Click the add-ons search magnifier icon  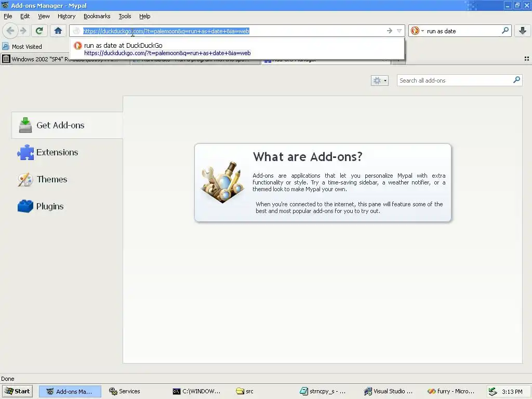pyautogui.click(x=516, y=80)
